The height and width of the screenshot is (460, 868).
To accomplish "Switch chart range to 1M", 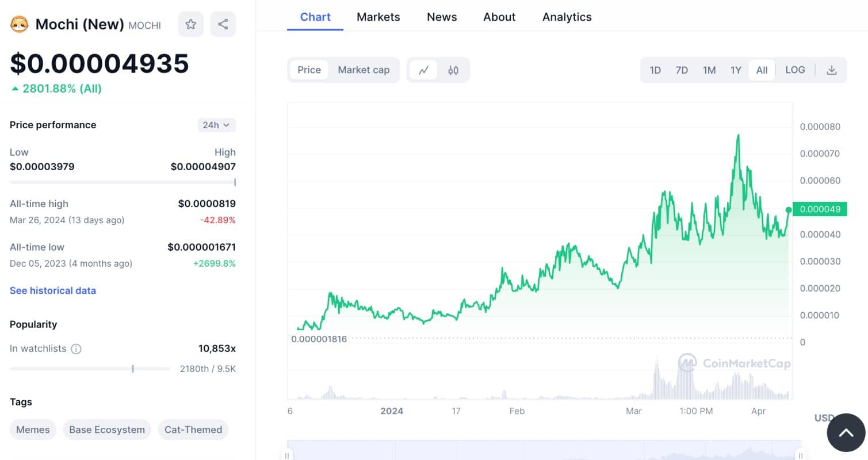I will 709,70.
